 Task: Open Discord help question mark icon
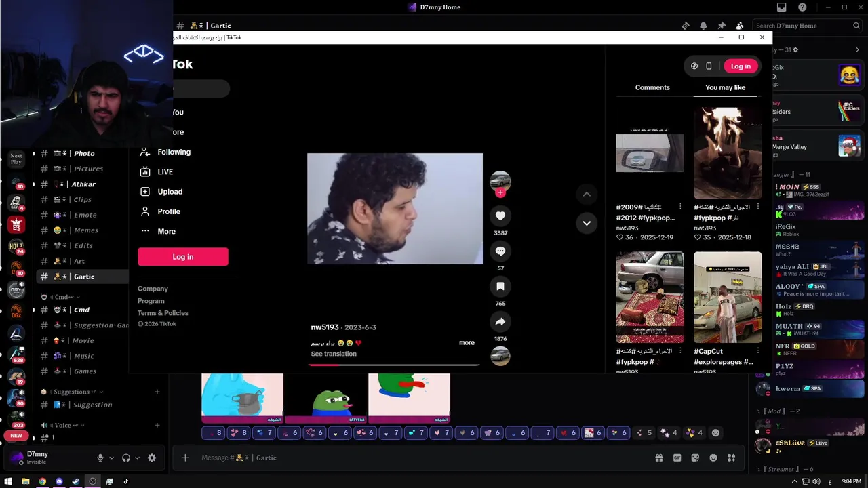tap(802, 7)
